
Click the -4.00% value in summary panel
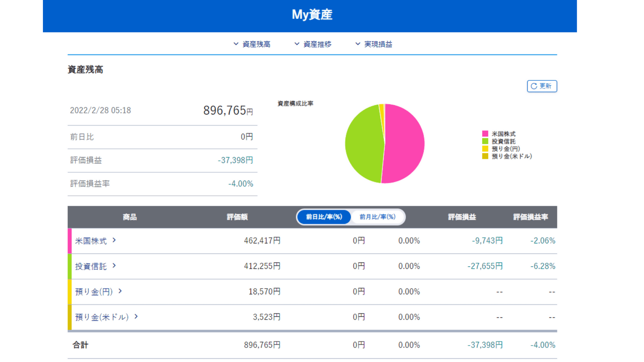tap(240, 184)
